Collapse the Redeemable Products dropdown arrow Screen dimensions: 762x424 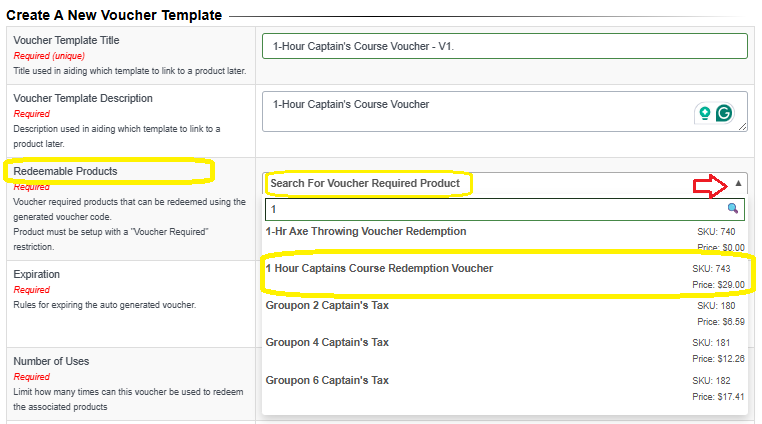pyautogui.click(x=738, y=183)
